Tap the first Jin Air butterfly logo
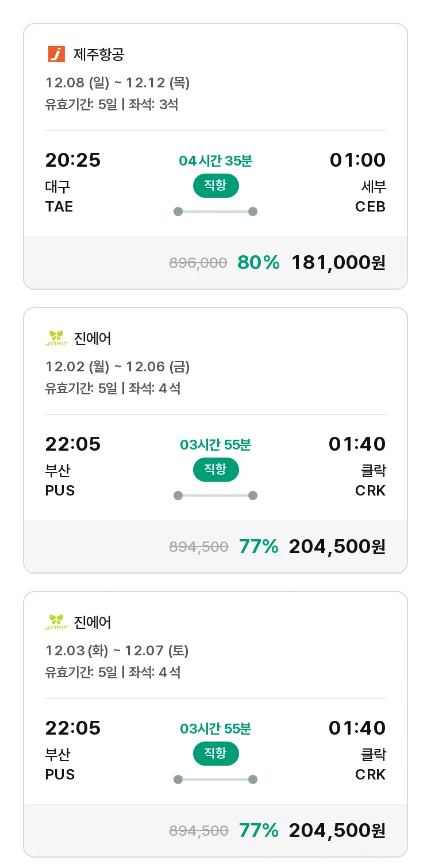The width and height of the screenshot is (431, 868). coord(56,338)
